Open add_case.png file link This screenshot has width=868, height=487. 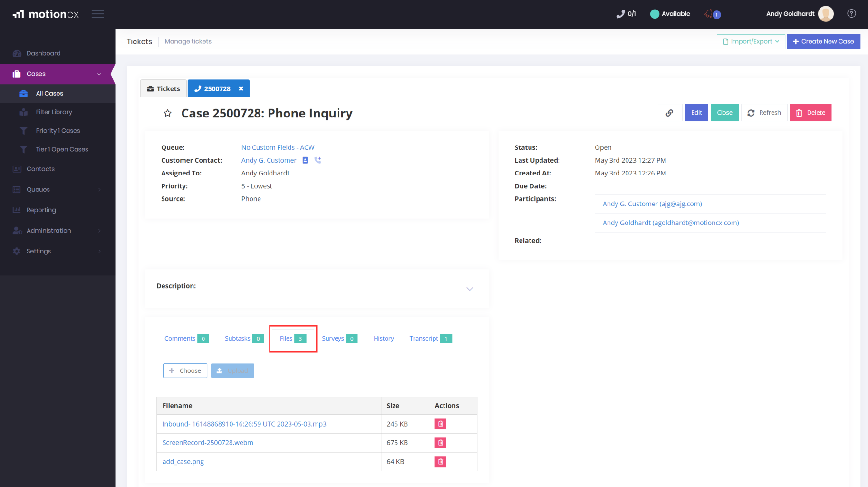pos(183,462)
